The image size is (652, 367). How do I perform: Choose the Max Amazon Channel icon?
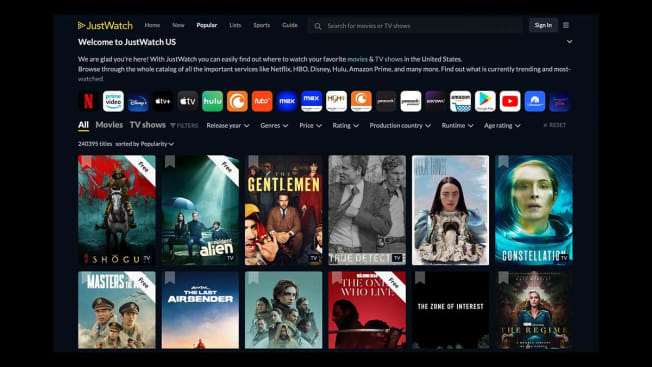click(x=311, y=101)
